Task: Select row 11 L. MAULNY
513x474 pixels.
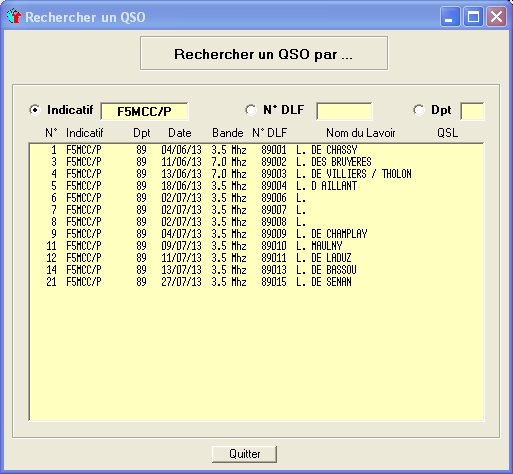Action: [256, 246]
